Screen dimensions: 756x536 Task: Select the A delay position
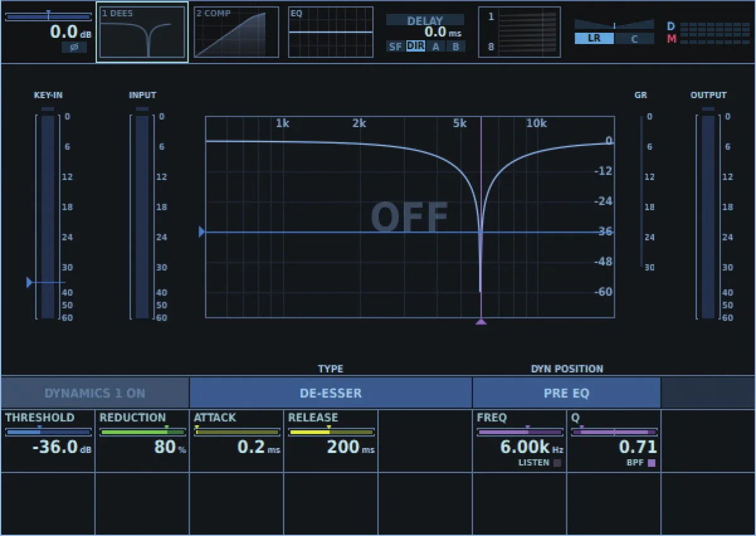(435, 47)
